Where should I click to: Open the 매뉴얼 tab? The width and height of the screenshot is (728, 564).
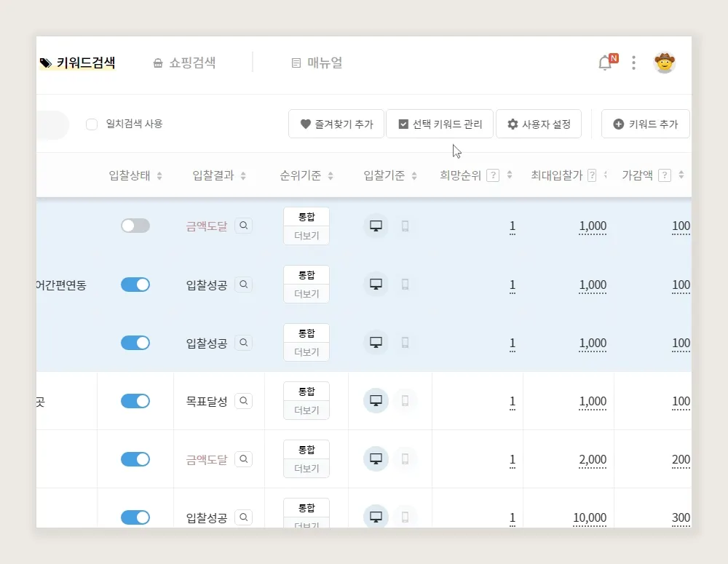pos(317,63)
